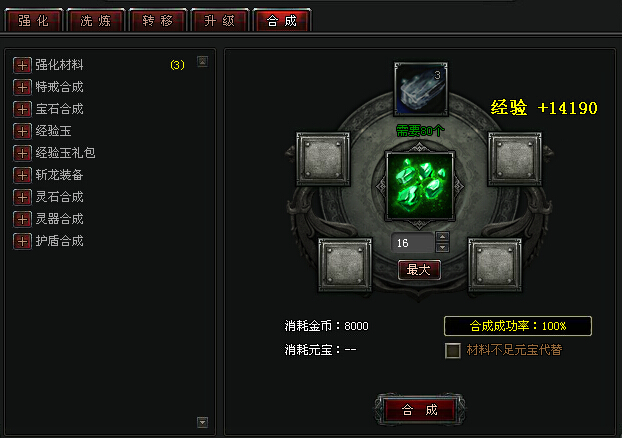
Task: Enable 材料不足元宝代替 checkbox
Action: coord(452,350)
